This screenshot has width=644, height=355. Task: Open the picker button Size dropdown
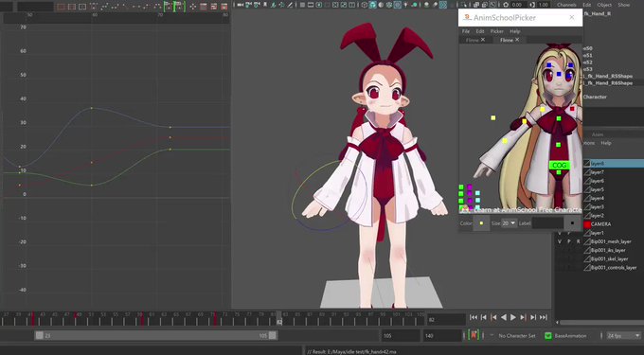click(x=509, y=223)
